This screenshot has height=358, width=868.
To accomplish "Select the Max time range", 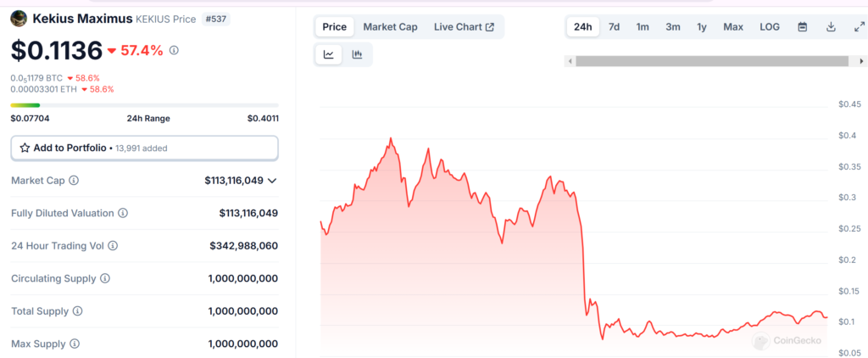I will (x=733, y=27).
